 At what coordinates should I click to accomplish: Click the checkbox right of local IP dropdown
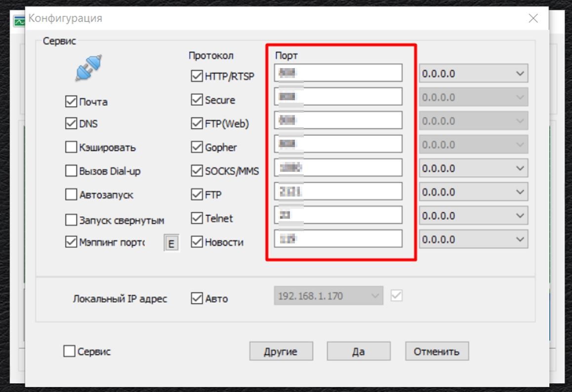[x=397, y=295]
